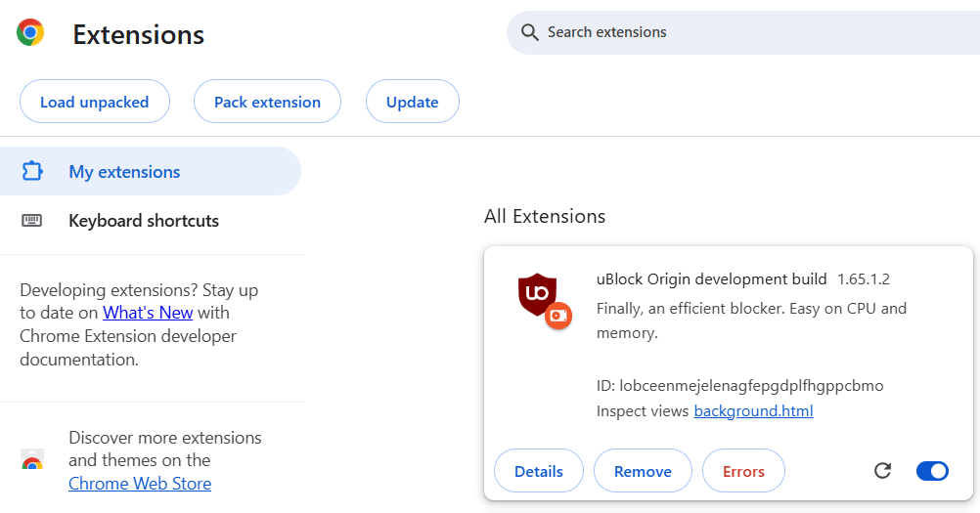Click the Chrome logo icon
The height and width of the screenshot is (513, 980).
(x=30, y=32)
